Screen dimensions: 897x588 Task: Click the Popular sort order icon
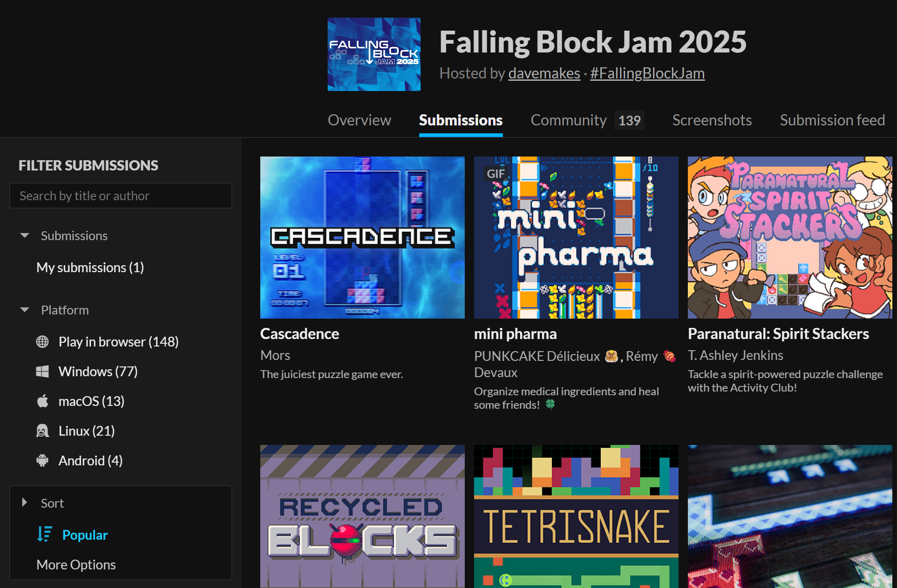[45, 534]
